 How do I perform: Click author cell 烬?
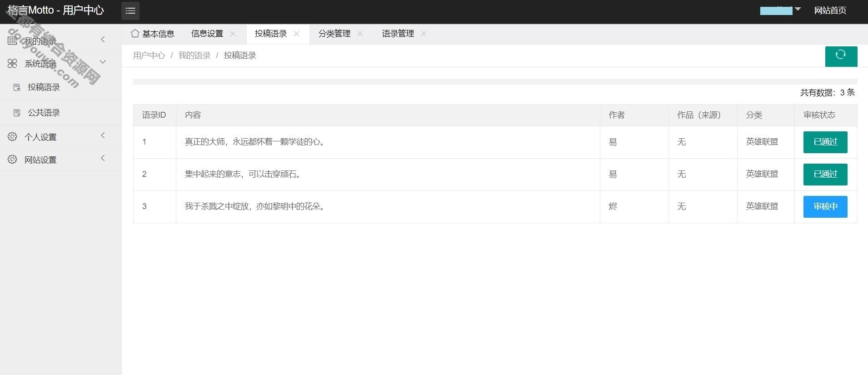coord(613,206)
